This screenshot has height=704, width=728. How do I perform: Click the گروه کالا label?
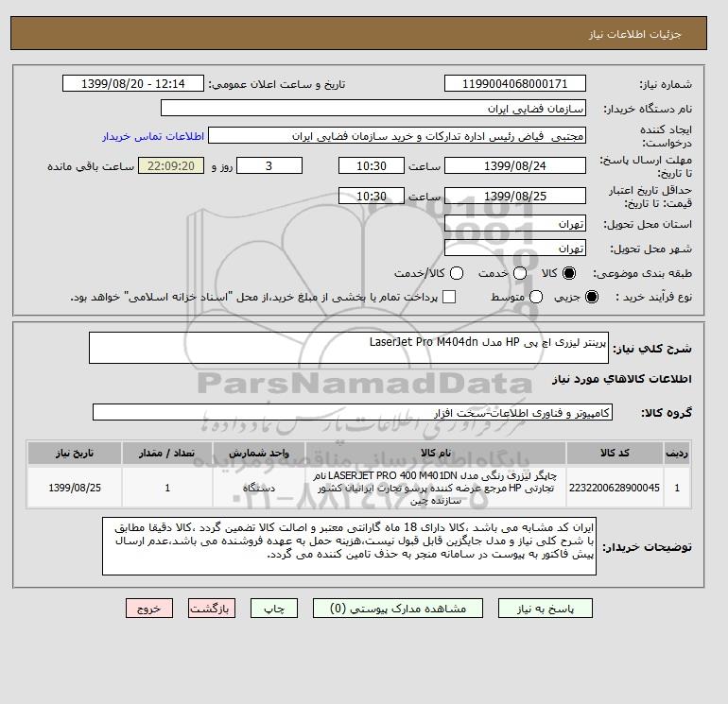click(667, 413)
